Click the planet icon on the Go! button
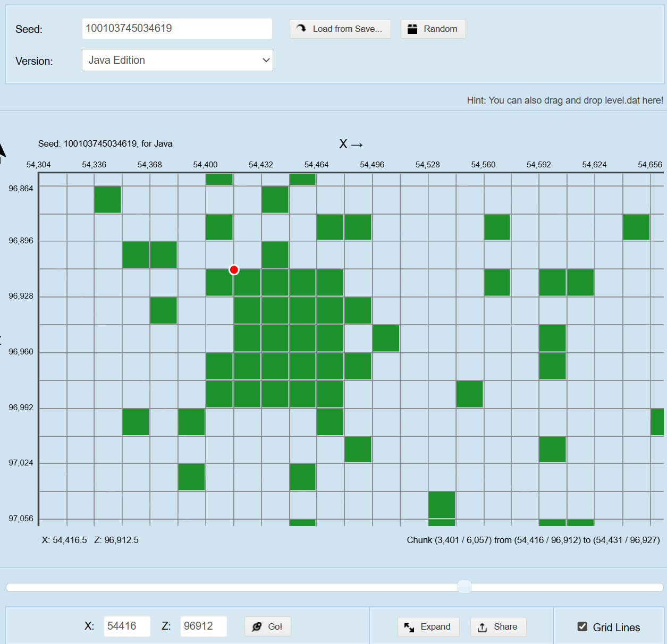Screen dimensions: 667x644 coord(257,626)
